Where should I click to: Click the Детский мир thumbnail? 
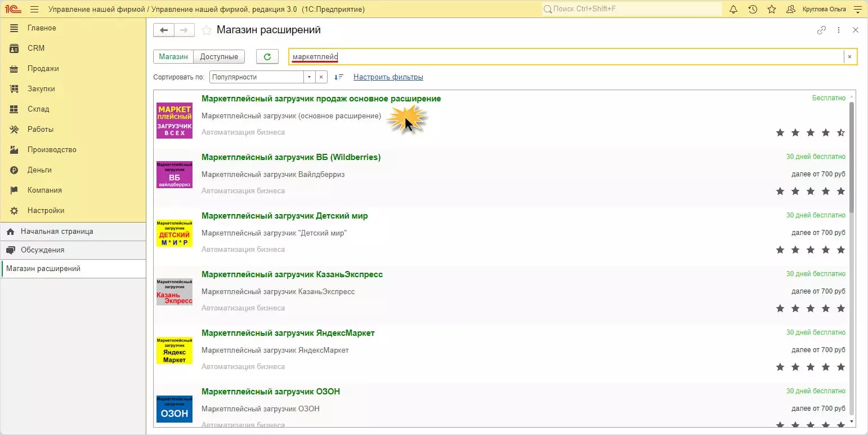pyautogui.click(x=175, y=233)
